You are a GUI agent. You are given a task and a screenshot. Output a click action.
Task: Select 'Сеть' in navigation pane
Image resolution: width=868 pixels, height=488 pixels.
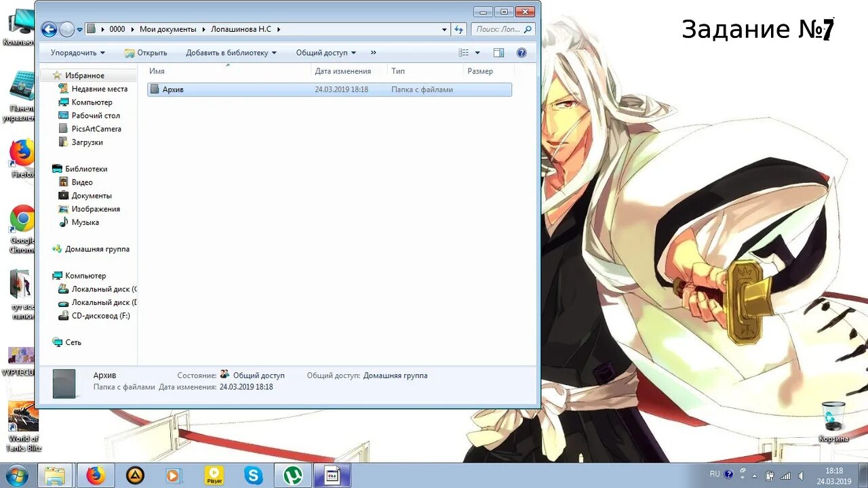click(73, 342)
